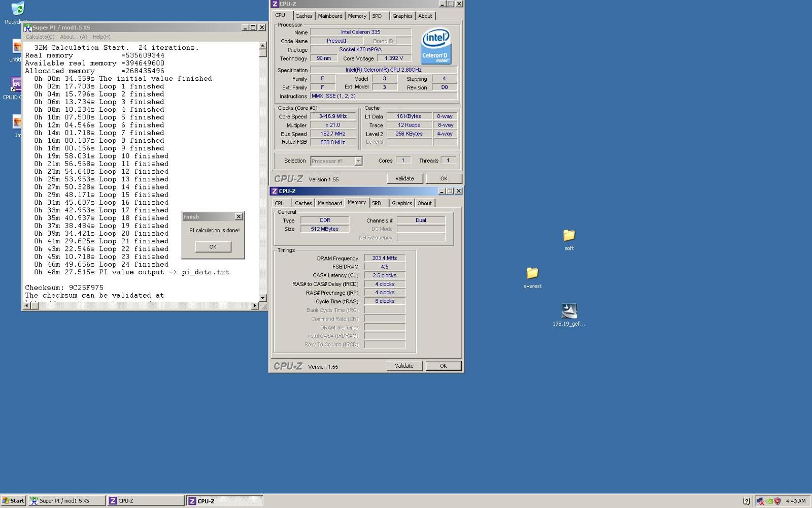Image resolution: width=812 pixels, height=508 pixels.
Task: Click the Level 2 256 KBytes value
Action: point(409,134)
